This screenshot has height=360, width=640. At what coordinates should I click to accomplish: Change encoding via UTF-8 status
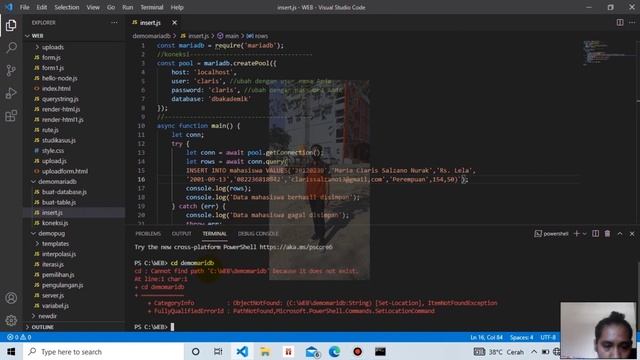(548, 338)
